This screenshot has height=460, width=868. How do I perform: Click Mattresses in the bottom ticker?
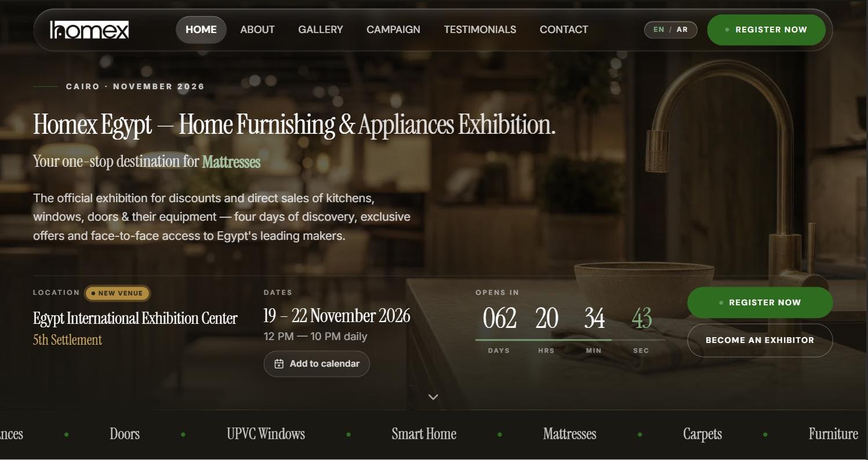569,434
